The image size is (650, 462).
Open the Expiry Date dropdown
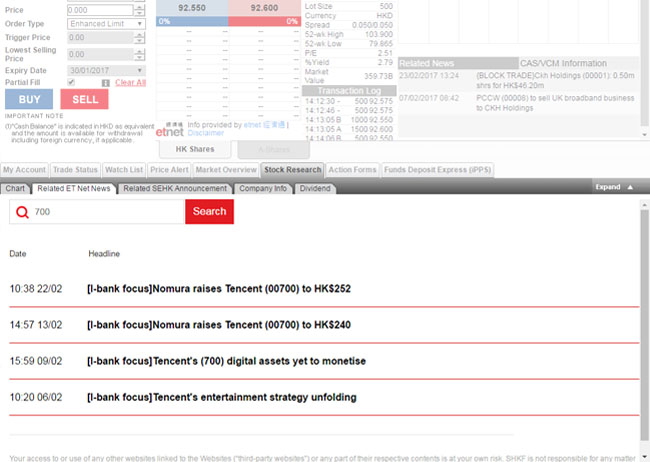coord(106,71)
